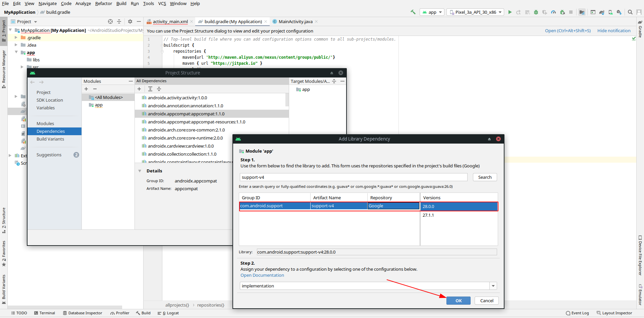Click the back arrow in Project Structure
Viewport: 644px width, 318px height.
tap(33, 82)
